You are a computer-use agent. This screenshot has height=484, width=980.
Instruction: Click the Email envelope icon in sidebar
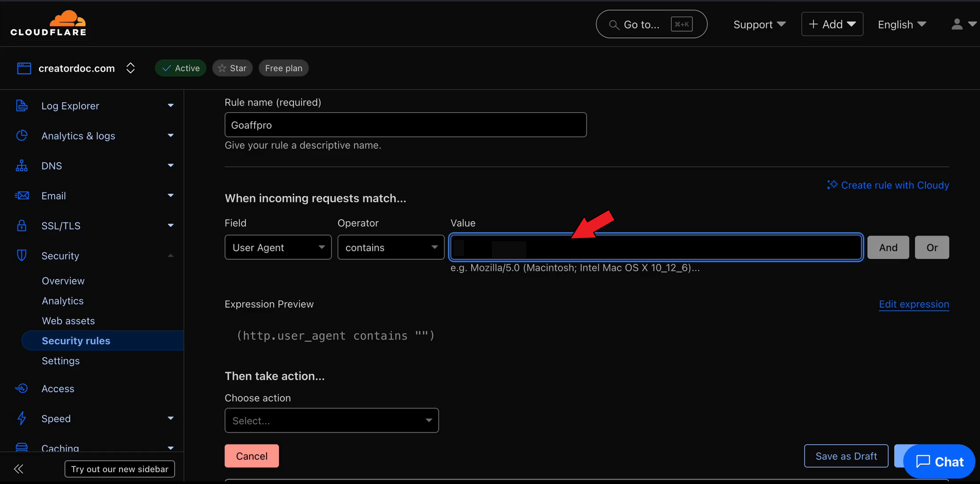click(22, 196)
